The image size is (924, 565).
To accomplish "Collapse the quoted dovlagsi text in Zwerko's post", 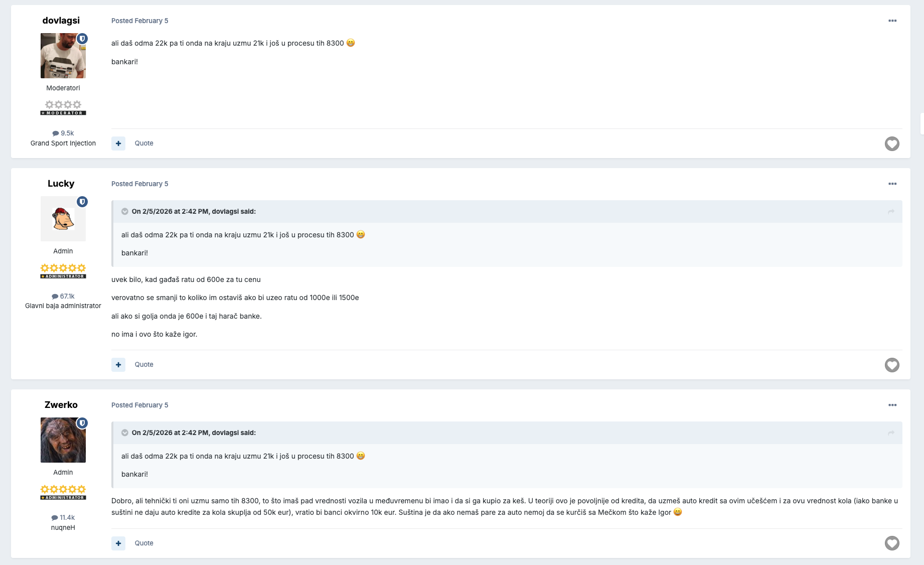I will 125,433.
